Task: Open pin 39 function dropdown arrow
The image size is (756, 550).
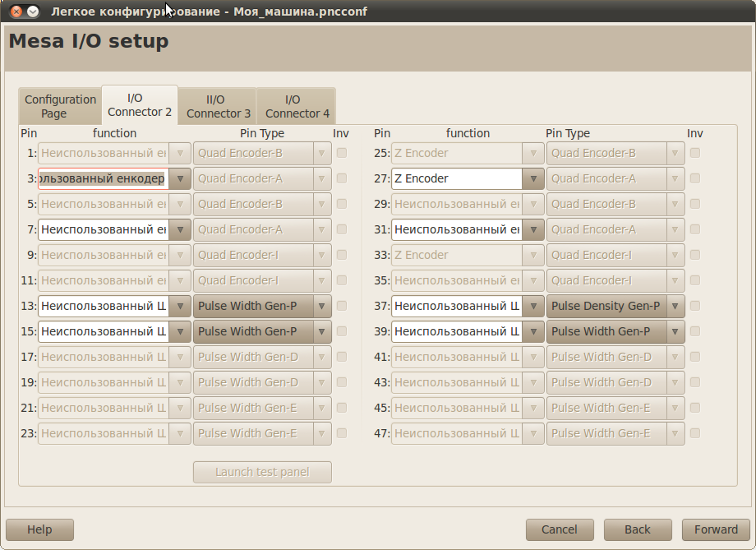Action: click(x=533, y=331)
